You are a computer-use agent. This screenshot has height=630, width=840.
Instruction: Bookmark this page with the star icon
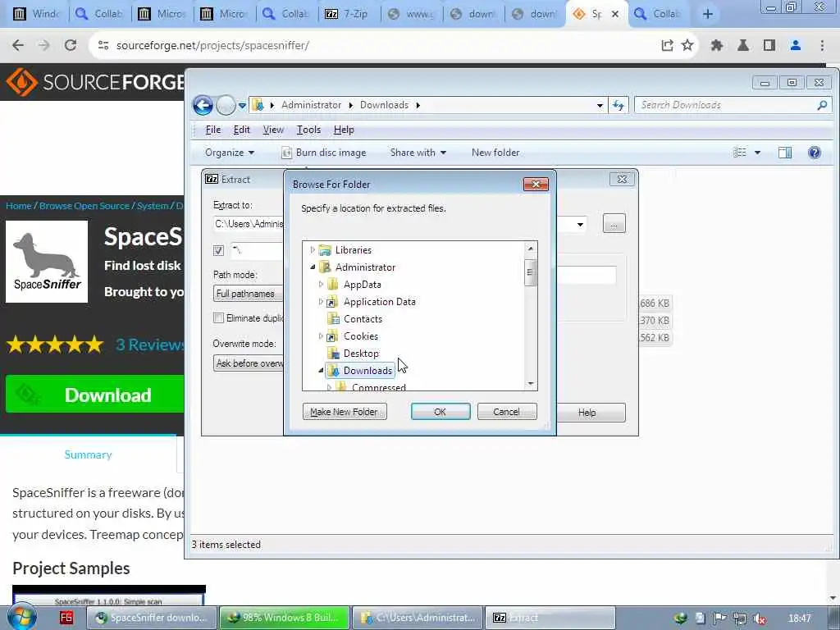point(687,46)
